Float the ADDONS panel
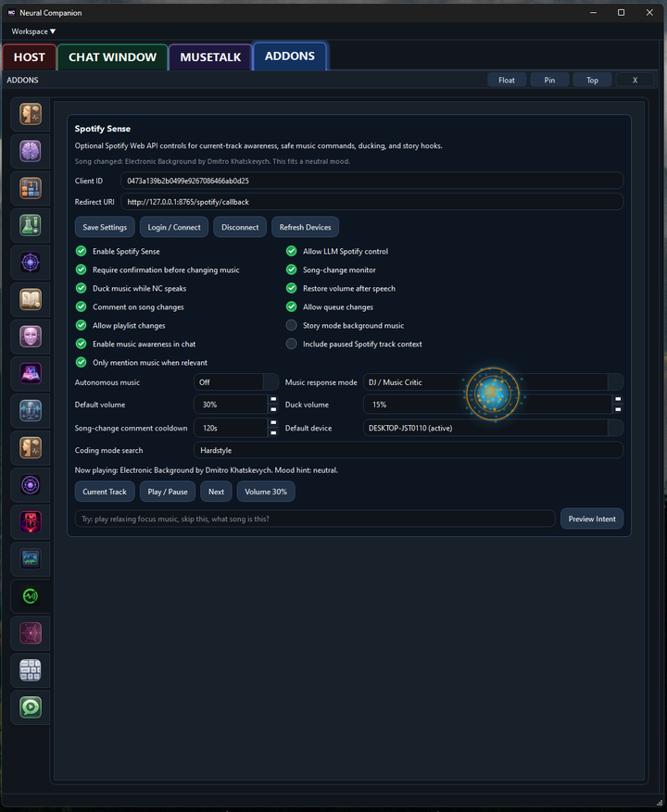 click(507, 80)
